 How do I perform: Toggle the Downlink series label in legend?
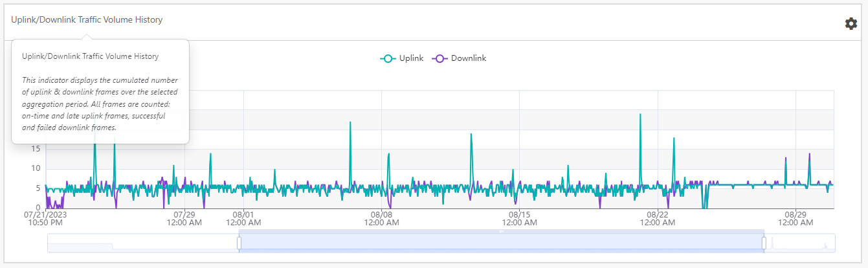pyautogui.click(x=468, y=58)
